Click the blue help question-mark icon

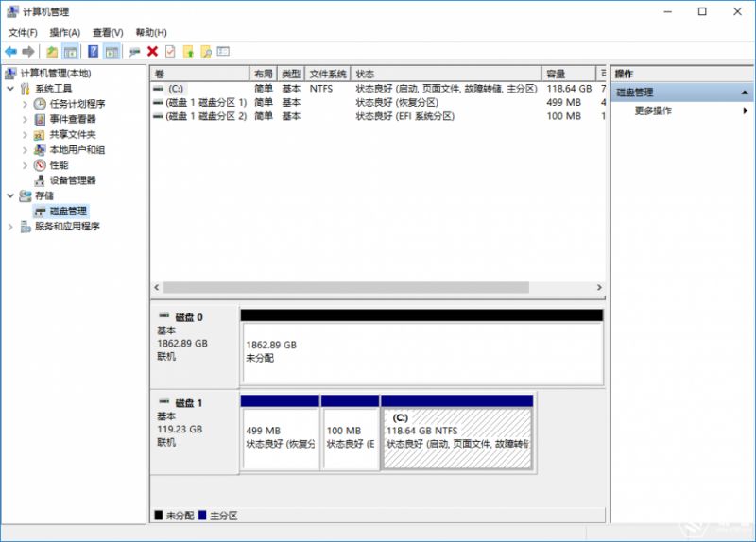point(94,51)
